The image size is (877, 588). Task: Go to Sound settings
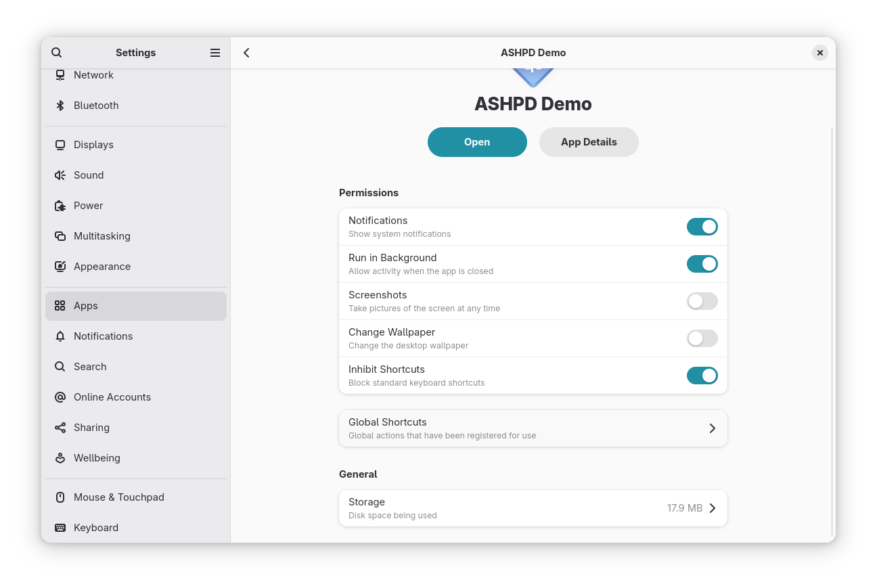click(x=136, y=175)
